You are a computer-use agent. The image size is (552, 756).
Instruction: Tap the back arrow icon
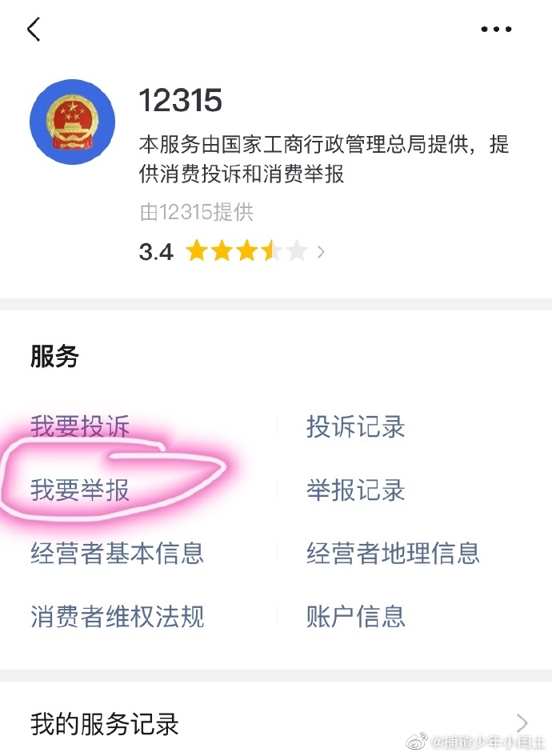pos(34,30)
